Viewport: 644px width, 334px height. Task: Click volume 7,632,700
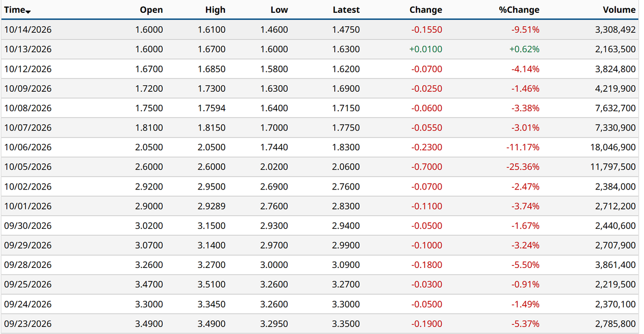[x=616, y=108]
